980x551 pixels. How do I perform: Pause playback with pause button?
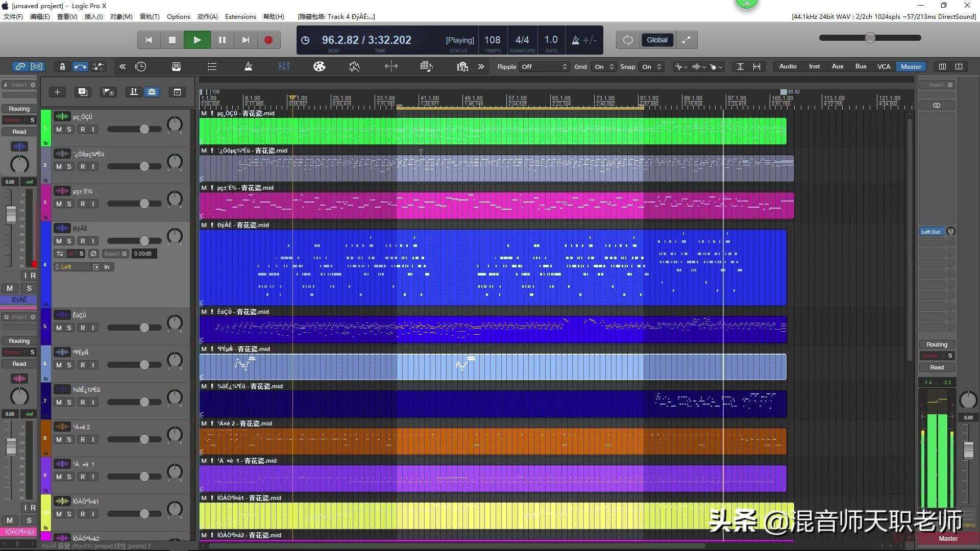coord(222,40)
